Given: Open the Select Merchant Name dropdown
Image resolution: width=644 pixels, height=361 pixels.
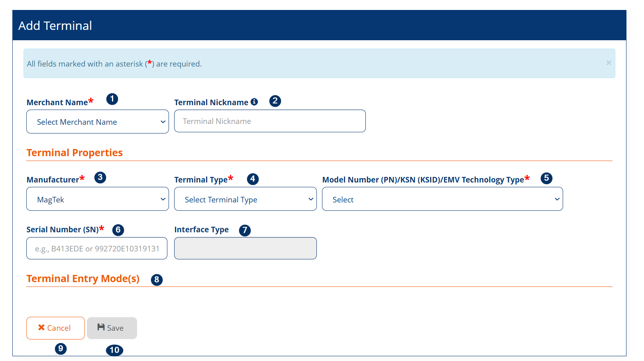Looking at the screenshot, I should 98,122.
